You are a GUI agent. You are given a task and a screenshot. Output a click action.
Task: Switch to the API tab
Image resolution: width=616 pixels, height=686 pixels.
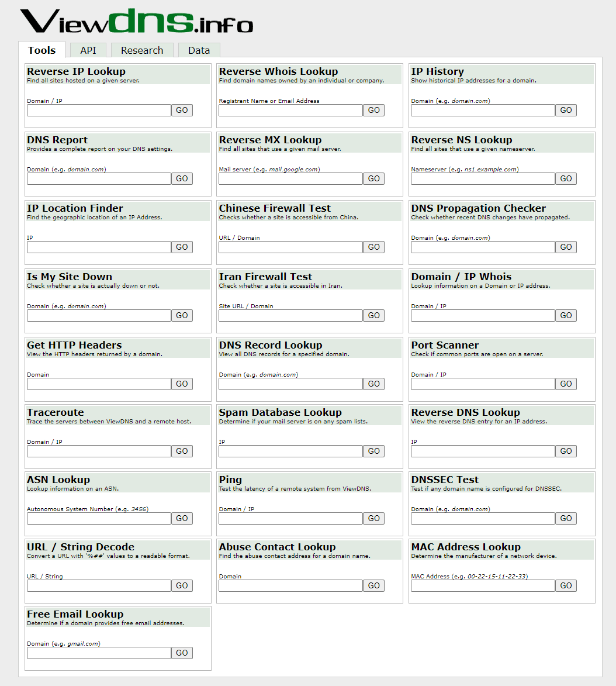click(88, 50)
